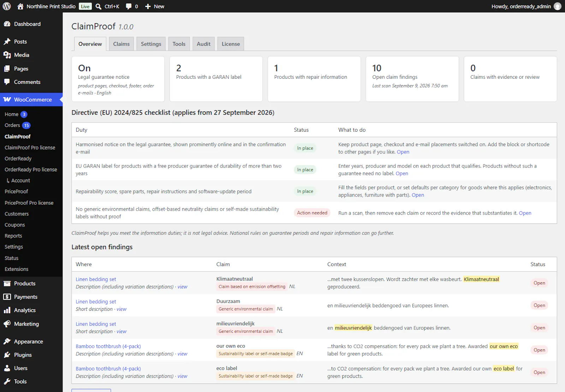565x392 pixels.
Task: Click the Plugins plug icon
Action: (x=7, y=355)
